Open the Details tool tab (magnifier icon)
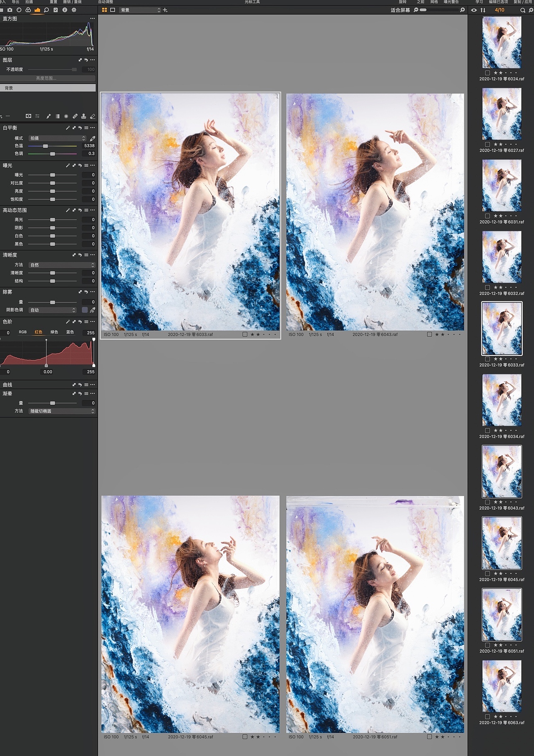This screenshot has height=756, width=534. pos(46,10)
